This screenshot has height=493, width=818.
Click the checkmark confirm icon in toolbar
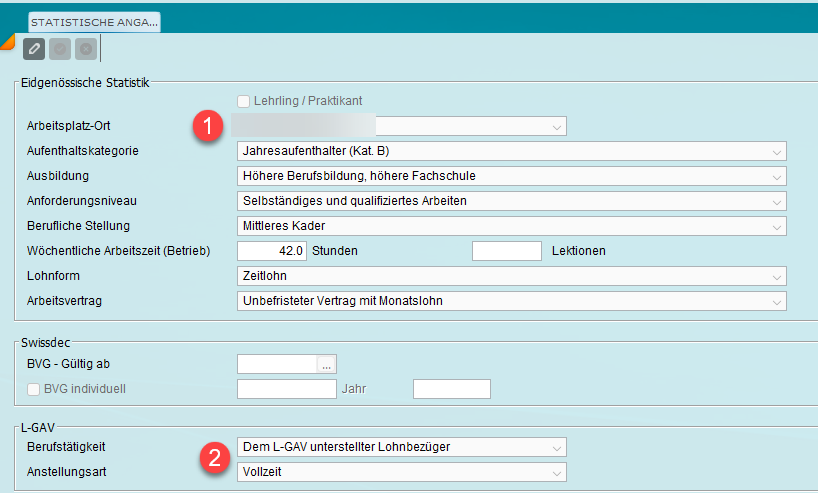click(60, 48)
